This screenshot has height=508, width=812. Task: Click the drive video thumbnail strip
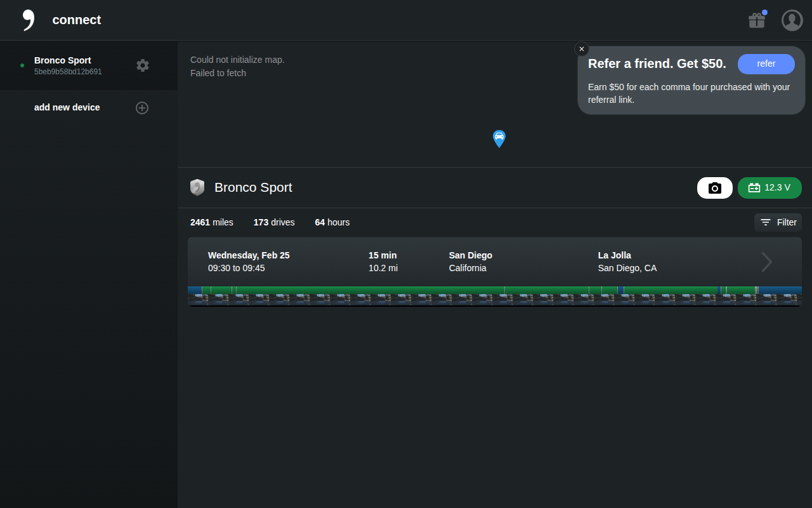[495, 300]
